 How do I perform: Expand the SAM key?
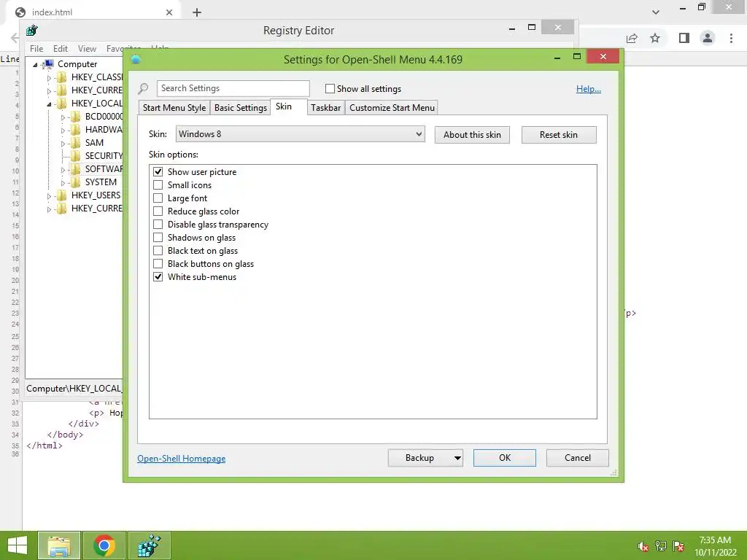pos(63,144)
